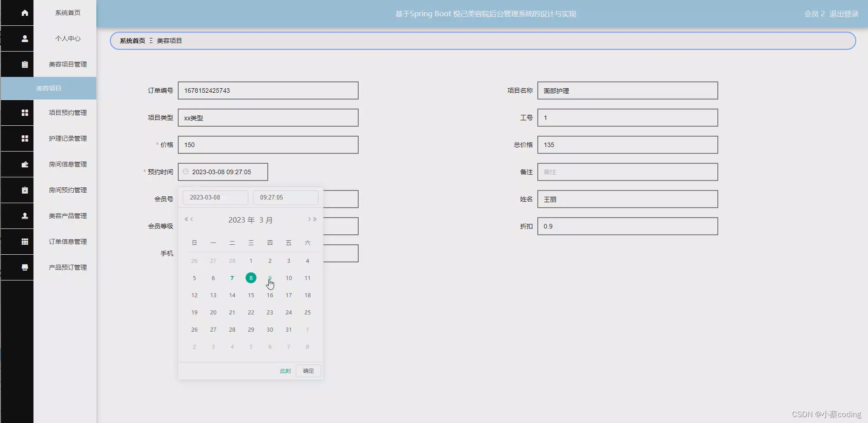The height and width of the screenshot is (423, 868).
Task: Open 系统首页 menu item
Action: pos(68,13)
